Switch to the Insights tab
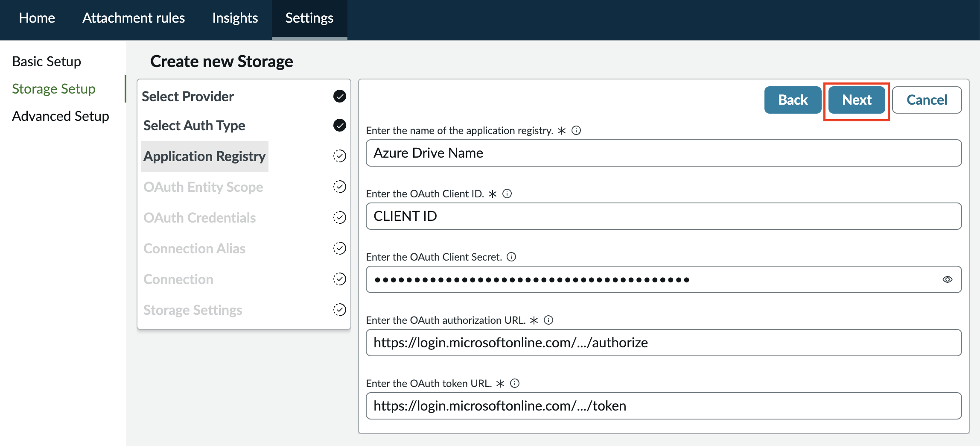This screenshot has width=980, height=446. click(x=235, y=18)
